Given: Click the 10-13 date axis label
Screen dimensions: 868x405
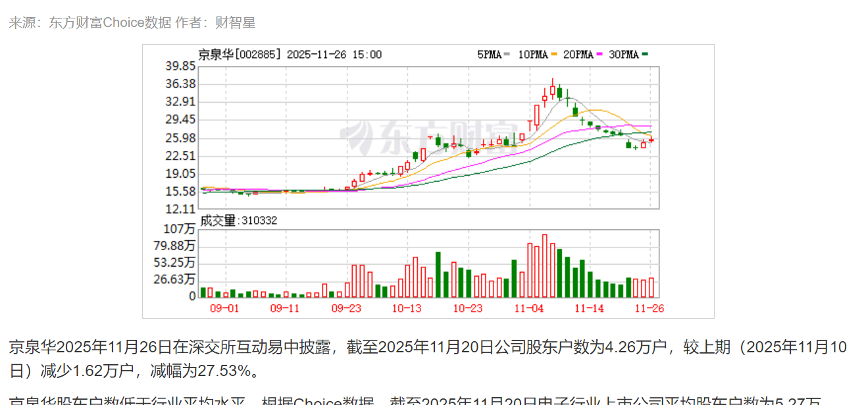Looking at the screenshot, I should pos(407,308).
